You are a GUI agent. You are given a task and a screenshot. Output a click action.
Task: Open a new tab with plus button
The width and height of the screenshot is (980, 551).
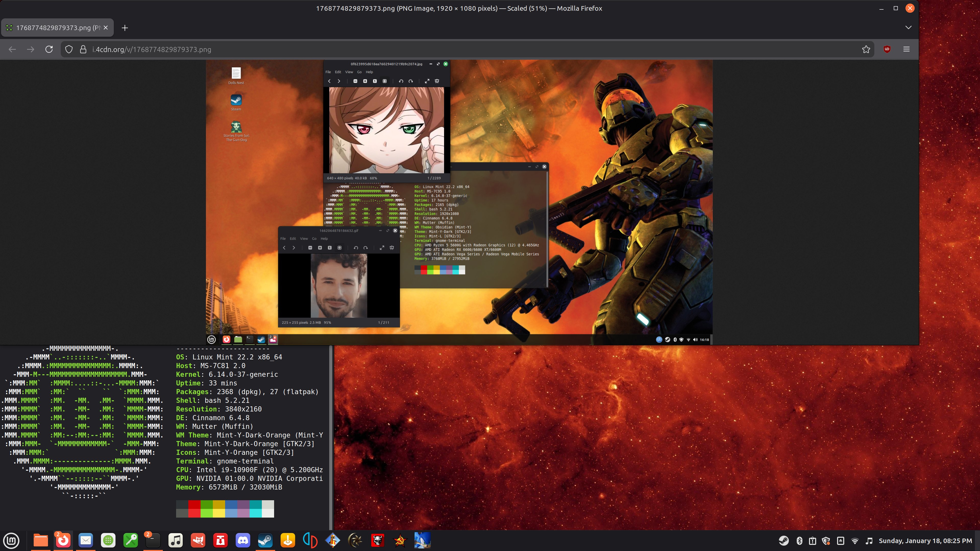coord(125,28)
